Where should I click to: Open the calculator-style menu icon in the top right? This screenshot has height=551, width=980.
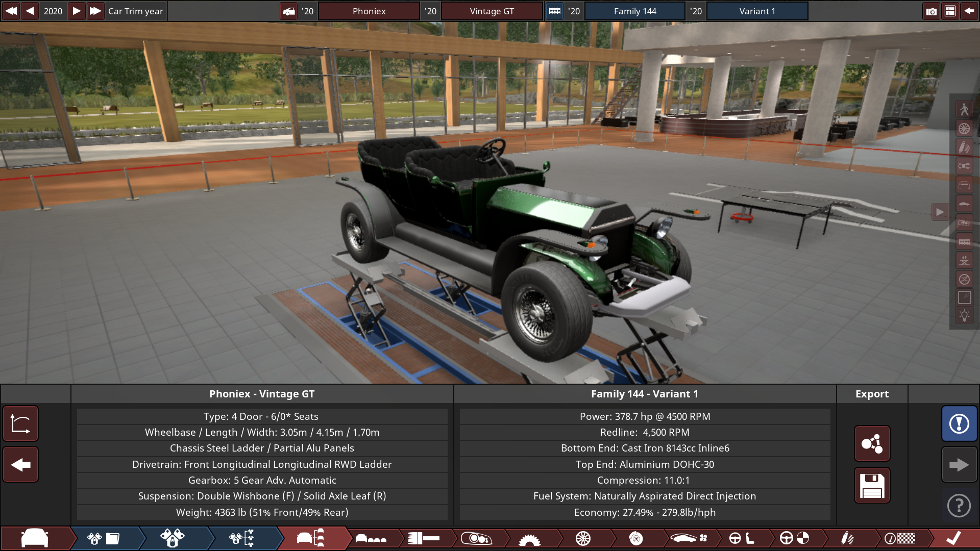pos(950,11)
